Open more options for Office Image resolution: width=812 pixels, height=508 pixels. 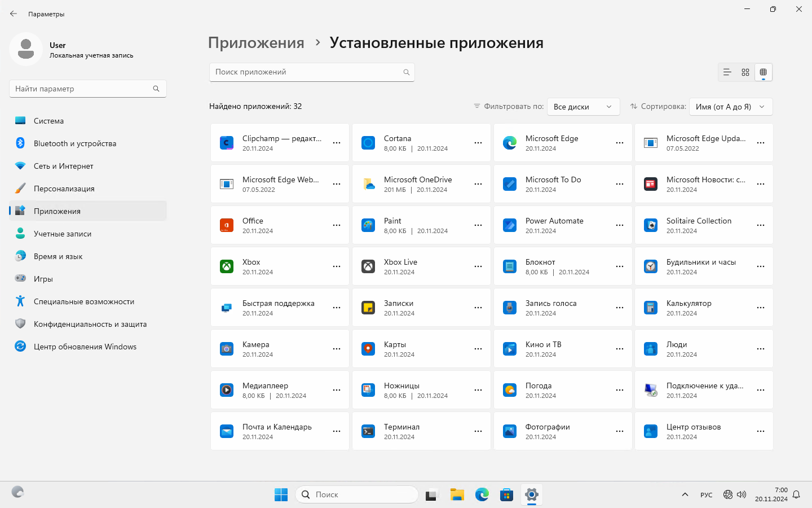tap(337, 225)
